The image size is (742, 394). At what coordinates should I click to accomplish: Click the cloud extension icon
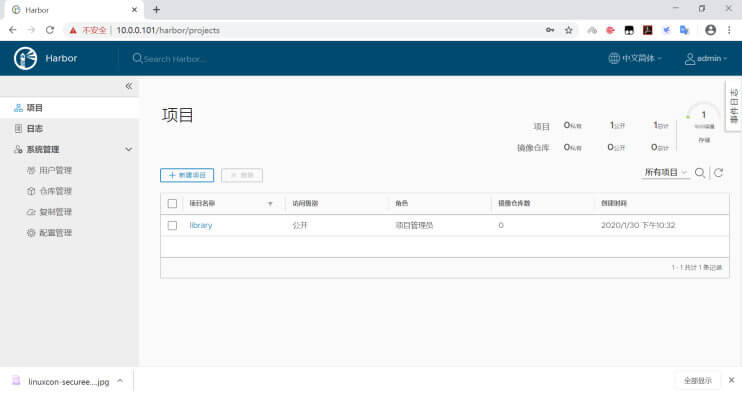(x=592, y=30)
